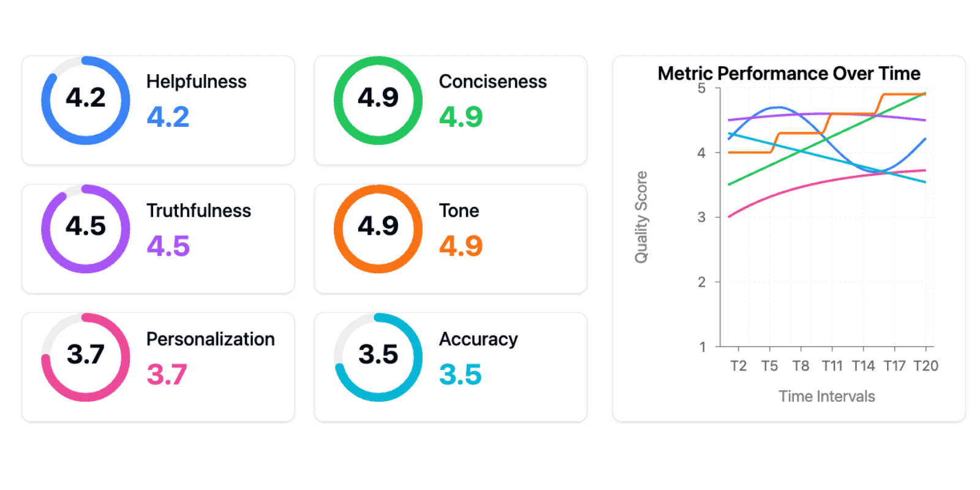The image size is (980, 490).
Task: Click the Tone card heading
Action: pos(459,210)
